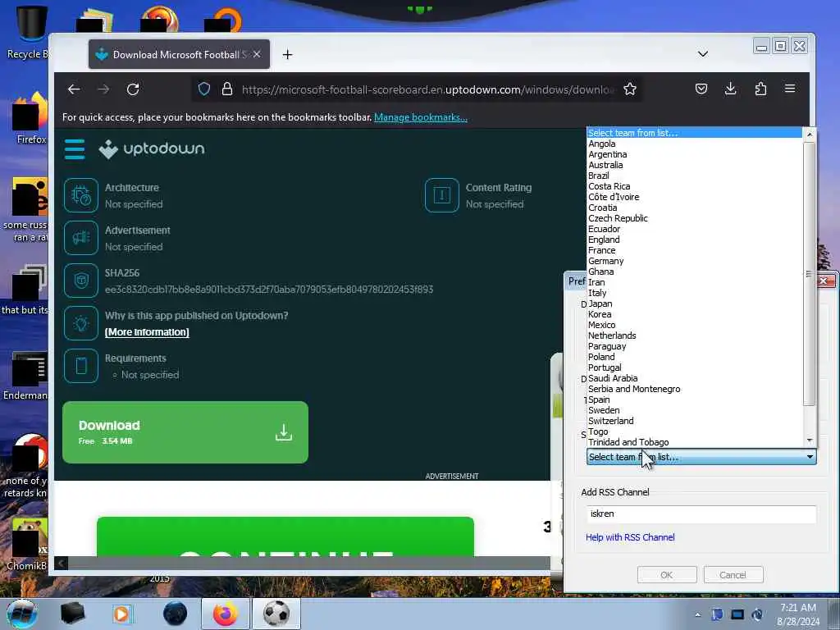Choose Angola from team list
The image size is (840, 630).
point(694,144)
